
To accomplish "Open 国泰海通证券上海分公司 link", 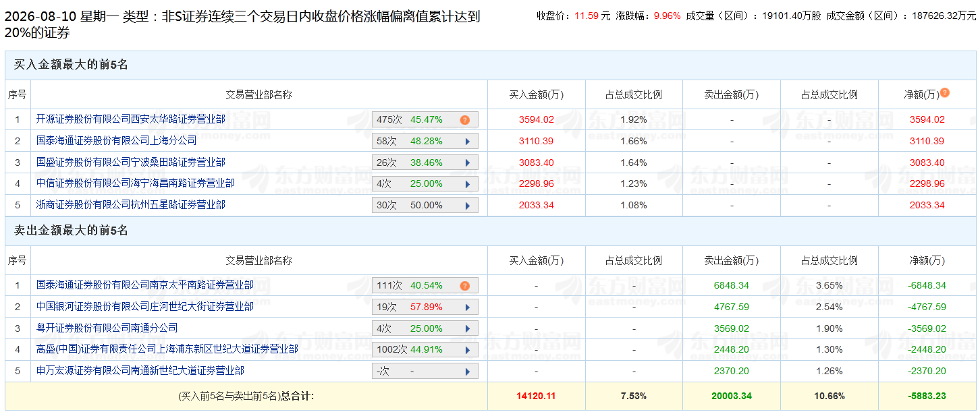I will (117, 141).
